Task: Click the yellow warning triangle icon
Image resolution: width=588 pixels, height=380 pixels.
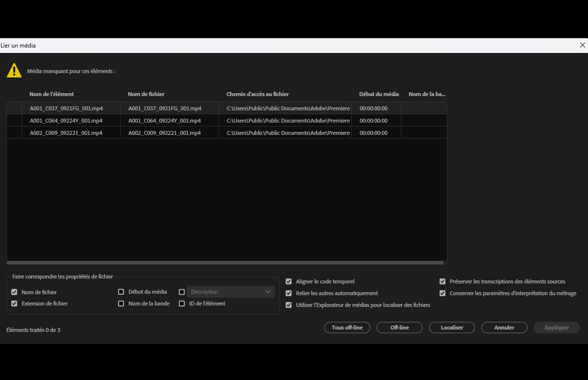Action: (14, 71)
